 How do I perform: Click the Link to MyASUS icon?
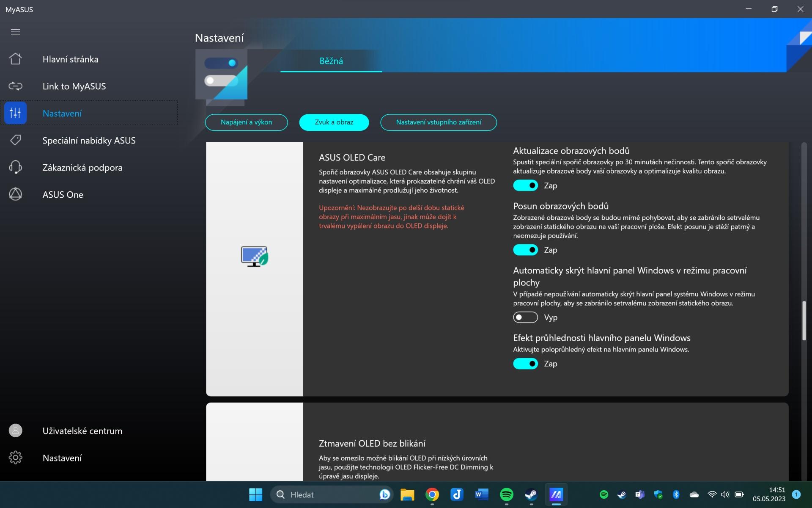pos(15,86)
